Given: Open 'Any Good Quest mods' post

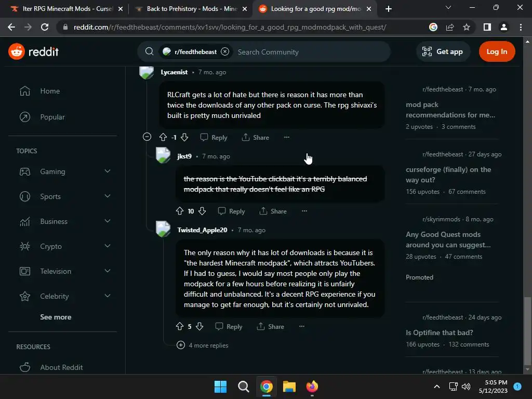Looking at the screenshot, I should click(x=448, y=240).
